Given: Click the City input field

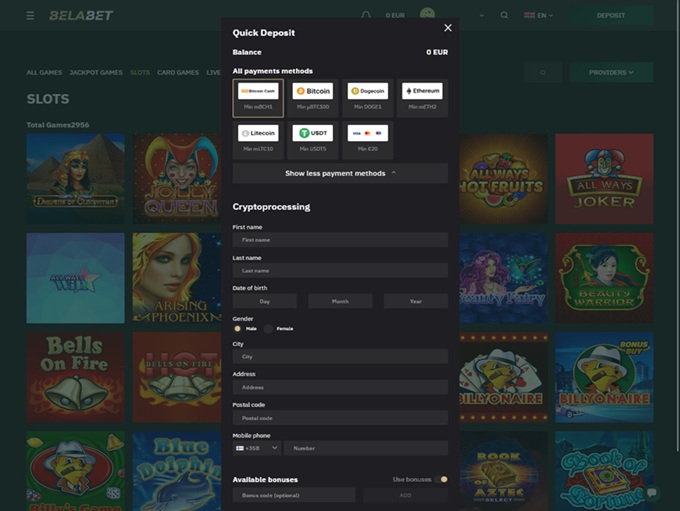Looking at the screenshot, I should coord(340,356).
